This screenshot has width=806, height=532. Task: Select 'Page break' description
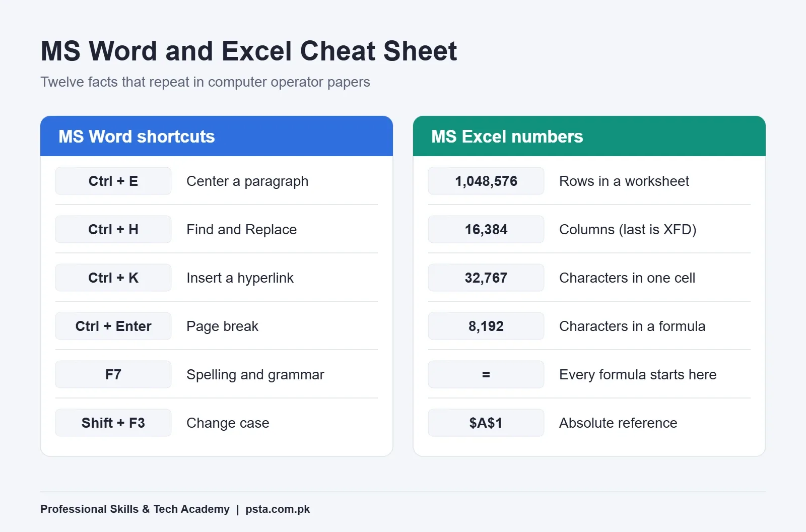pyautogui.click(x=222, y=326)
